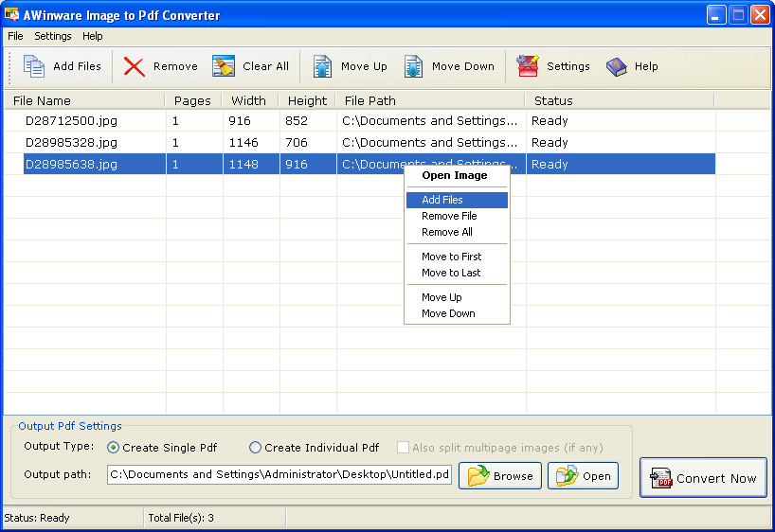Image resolution: width=775 pixels, height=532 pixels.
Task: Click width value 1148 of D28985638.jpg
Action: point(243,165)
